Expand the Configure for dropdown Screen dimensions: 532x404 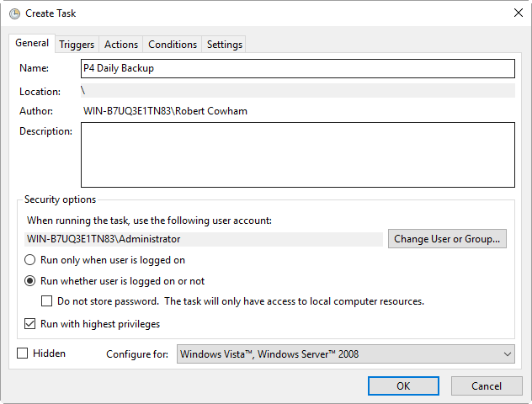tap(345, 354)
